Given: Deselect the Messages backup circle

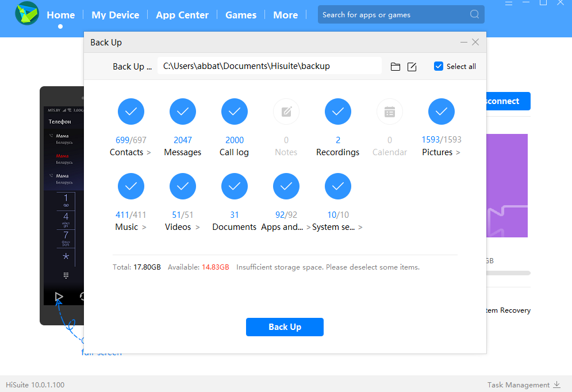Looking at the screenshot, I should click(x=183, y=112).
